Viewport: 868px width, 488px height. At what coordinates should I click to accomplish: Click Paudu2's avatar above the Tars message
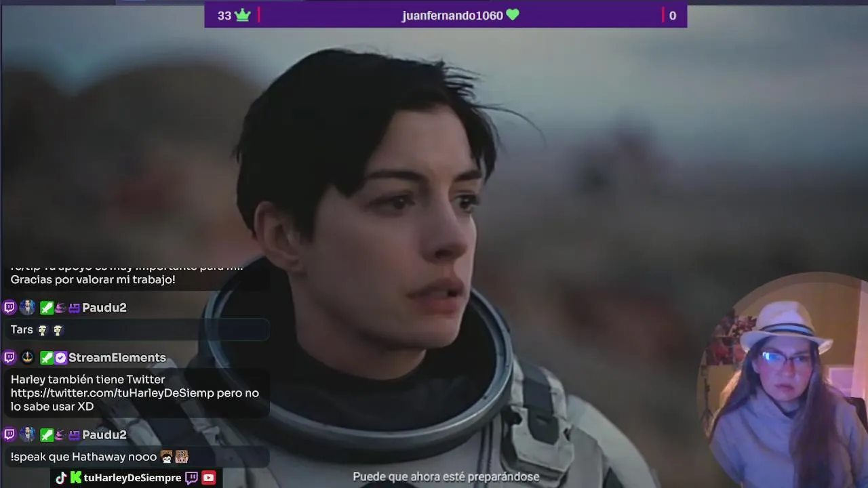coord(27,307)
